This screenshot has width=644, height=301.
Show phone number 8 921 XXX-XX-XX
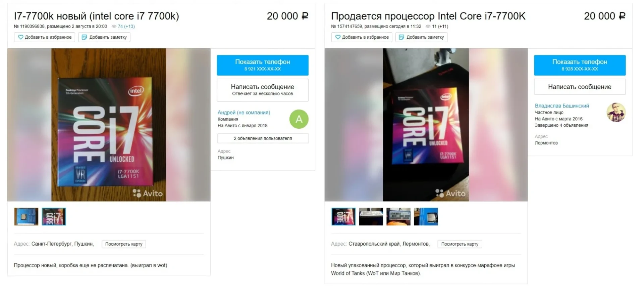(x=263, y=65)
